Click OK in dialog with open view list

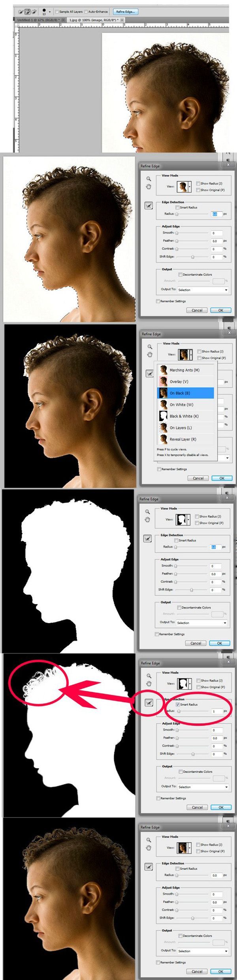coord(222,478)
